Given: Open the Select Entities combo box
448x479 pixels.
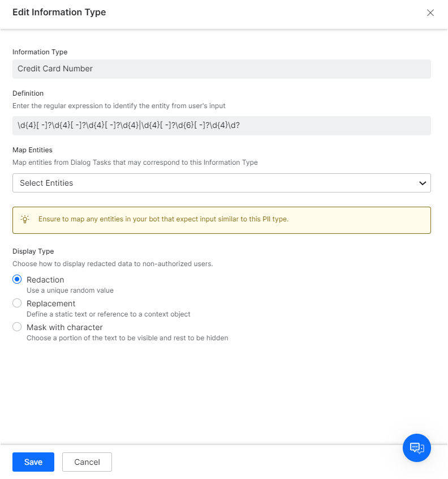Looking at the screenshot, I should tap(222, 183).
